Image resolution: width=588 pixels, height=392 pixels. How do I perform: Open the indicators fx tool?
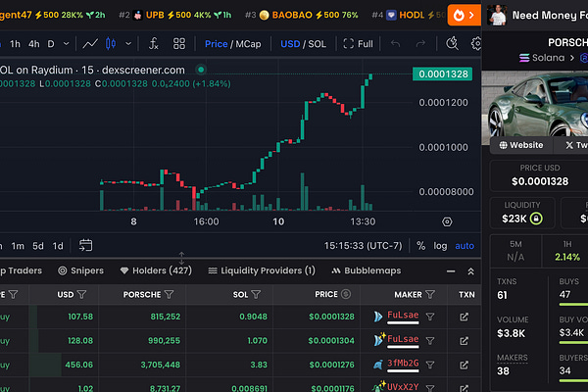click(x=154, y=44)
